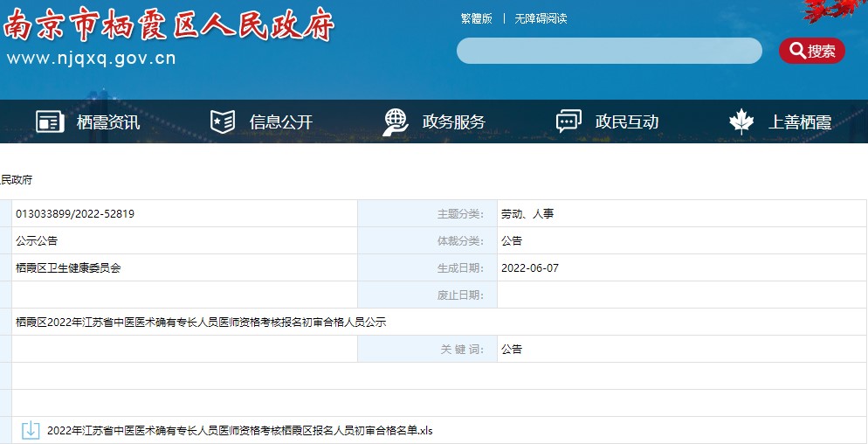Open the 栖霞资讯 navigation menu

[x=108, y=122]
